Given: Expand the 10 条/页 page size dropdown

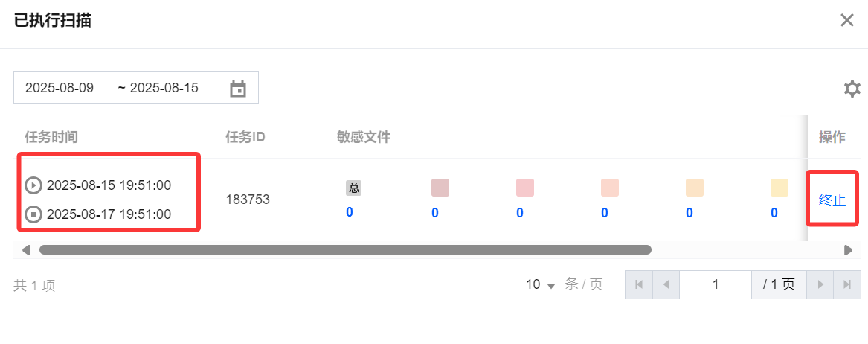Looking at the screenshot, I should 541,284.
